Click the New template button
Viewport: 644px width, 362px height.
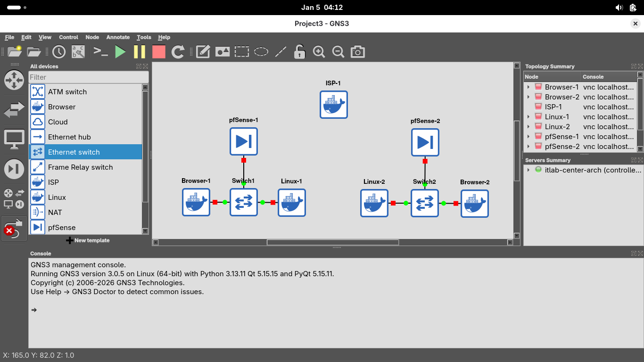click(88, 240)
